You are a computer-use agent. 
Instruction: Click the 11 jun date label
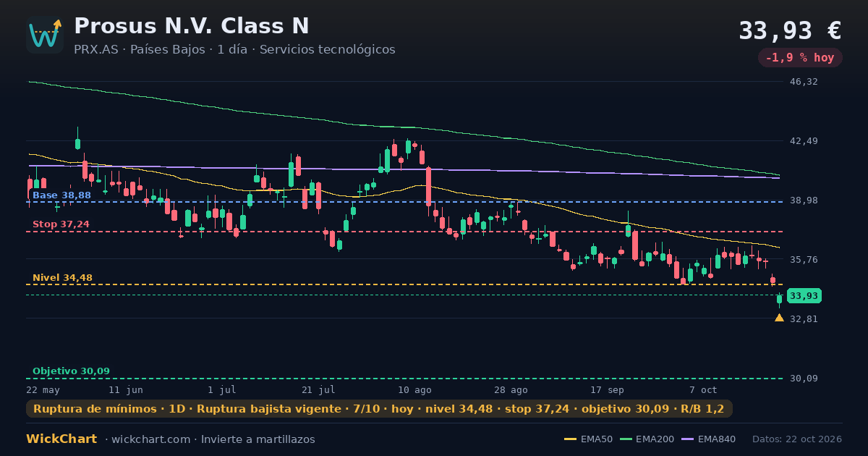point(126,389)
